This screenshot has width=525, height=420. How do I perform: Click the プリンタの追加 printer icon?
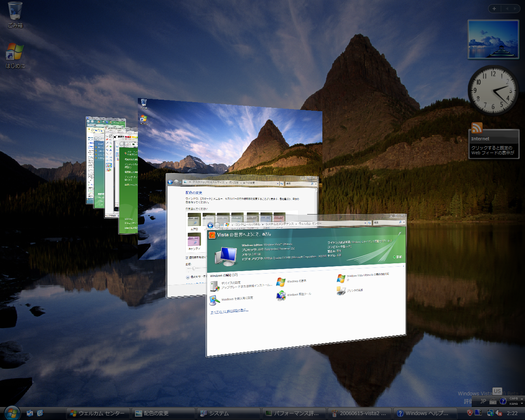(x=341, y=291)
